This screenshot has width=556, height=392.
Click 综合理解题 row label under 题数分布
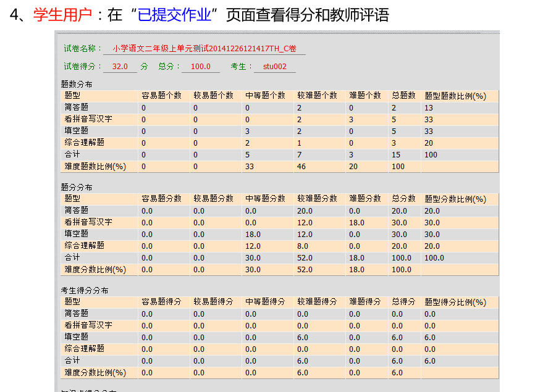coord(85,143)
